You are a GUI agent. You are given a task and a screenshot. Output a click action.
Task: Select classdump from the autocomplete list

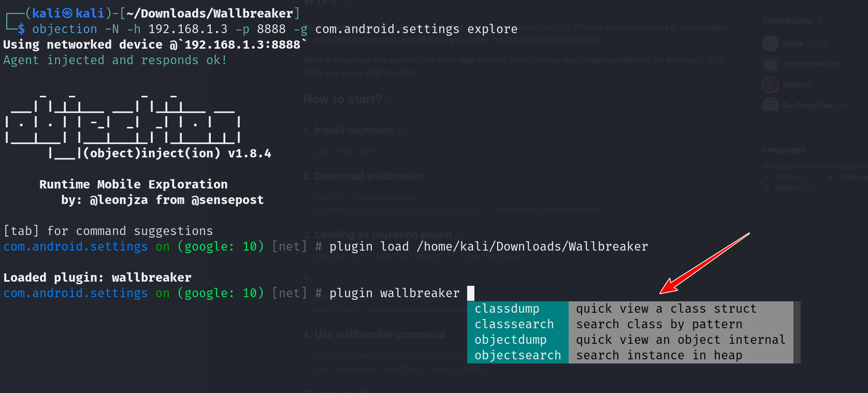click(507, 309)
